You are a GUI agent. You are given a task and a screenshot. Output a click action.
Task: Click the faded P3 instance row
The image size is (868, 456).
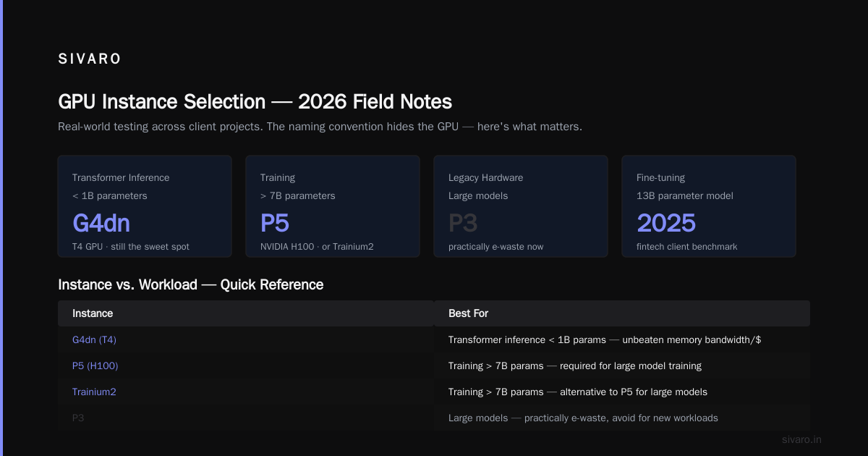pyautogui.click(x=434, y=418)
